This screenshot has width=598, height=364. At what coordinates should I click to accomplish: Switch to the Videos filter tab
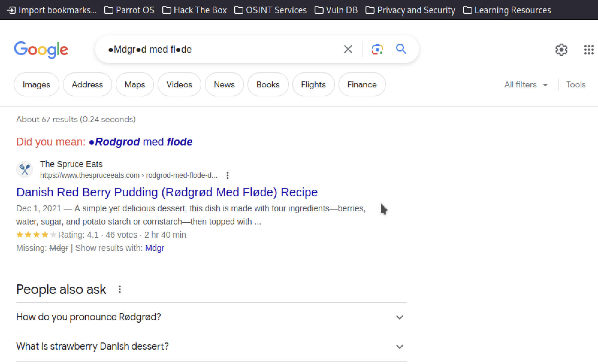pos(179,84)
